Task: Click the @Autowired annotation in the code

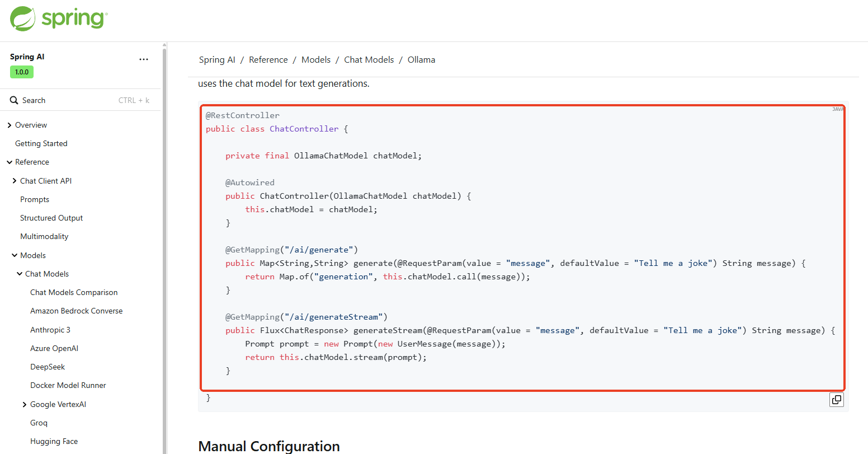Action: (x=250, y=182)
